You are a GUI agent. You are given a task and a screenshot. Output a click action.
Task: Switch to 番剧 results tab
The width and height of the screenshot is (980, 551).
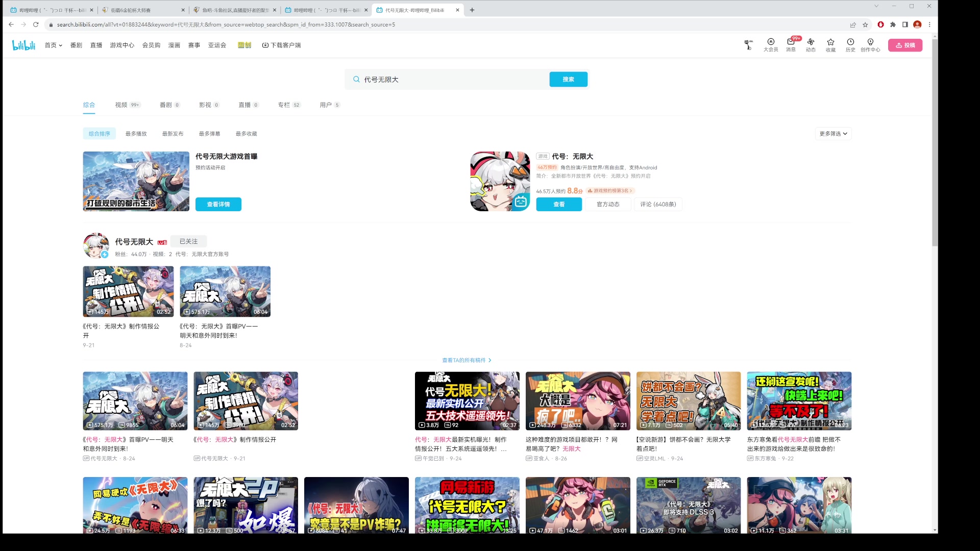[170, 105]
